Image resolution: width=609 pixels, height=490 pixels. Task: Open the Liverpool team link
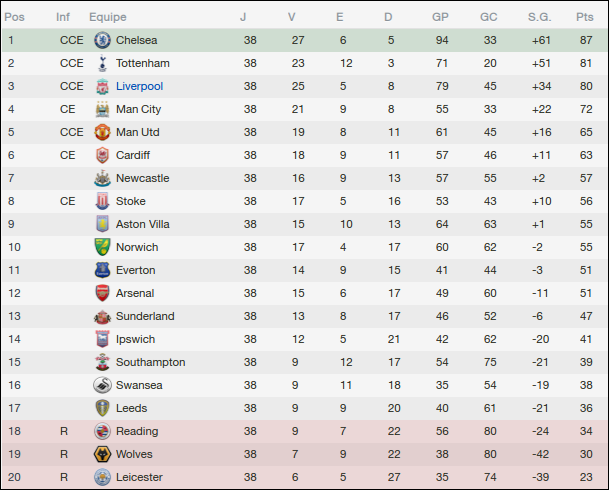click(x=138, y=86)
